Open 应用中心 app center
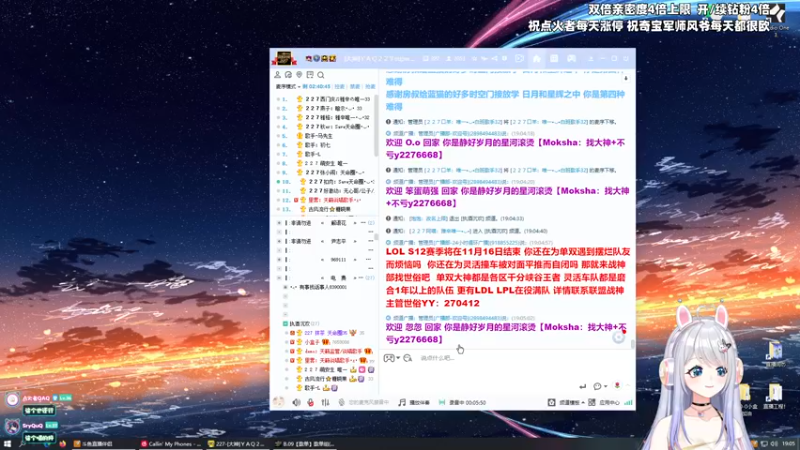 (604, 403)
